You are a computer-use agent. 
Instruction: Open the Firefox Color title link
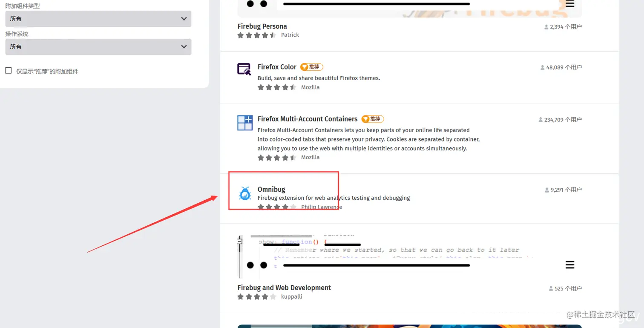pos(277,67)
